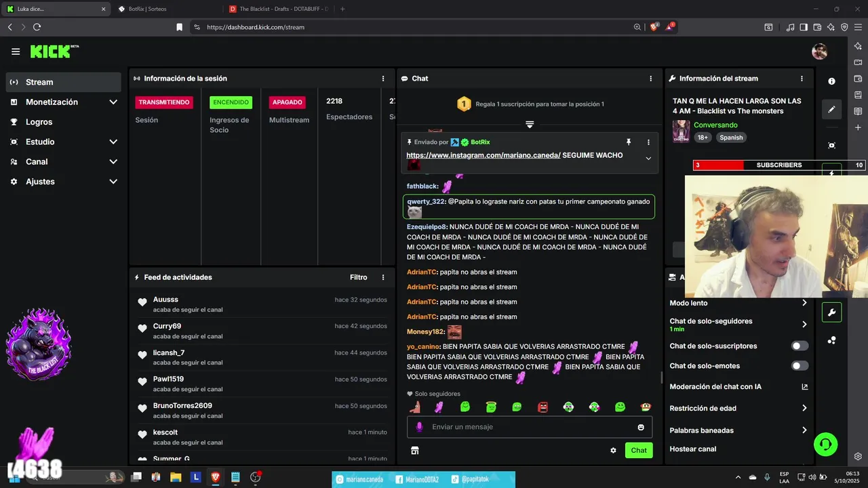Viewport: 868px width, 488px height.
Task: Click the wrench icon in right toolbar
Action: click(831, 312)
